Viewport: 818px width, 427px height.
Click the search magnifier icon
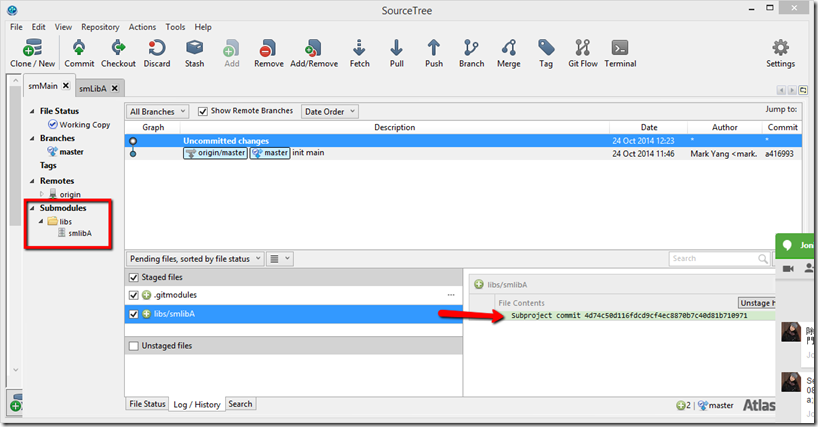tap(763, 259)
